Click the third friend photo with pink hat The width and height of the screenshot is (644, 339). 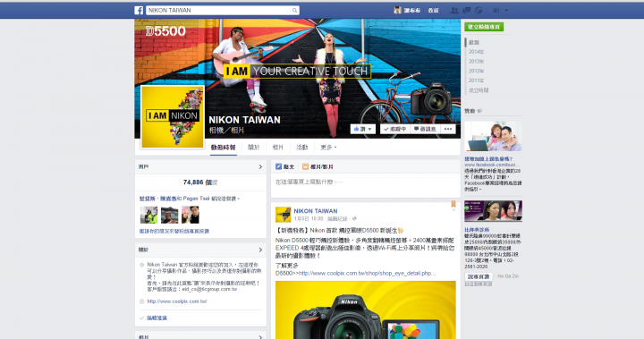191,215
